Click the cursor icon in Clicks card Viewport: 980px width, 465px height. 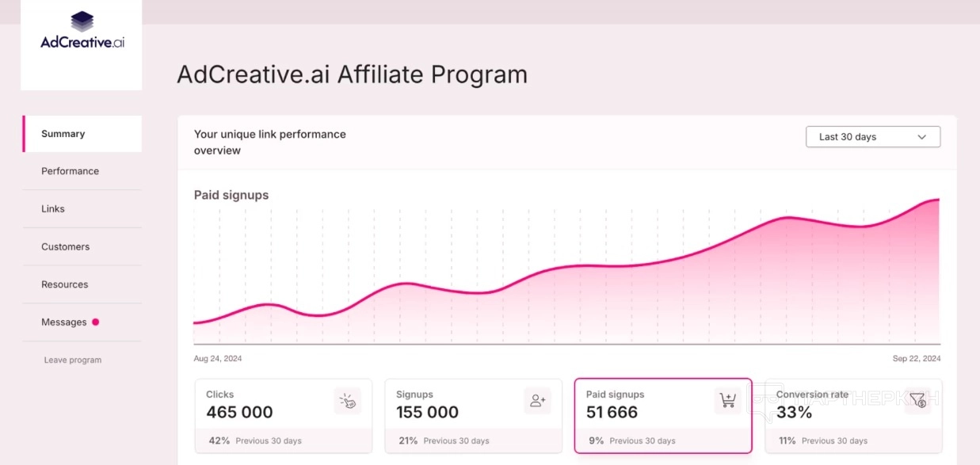point(347,401)
